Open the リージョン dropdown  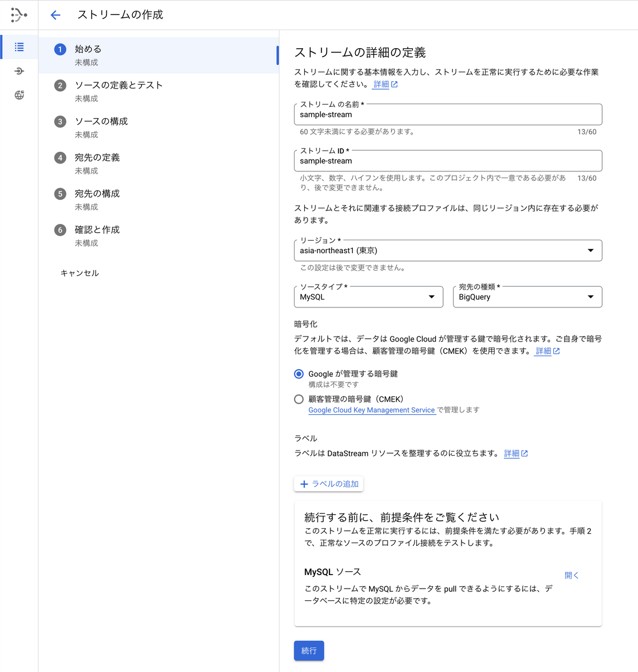click(448, 250)
